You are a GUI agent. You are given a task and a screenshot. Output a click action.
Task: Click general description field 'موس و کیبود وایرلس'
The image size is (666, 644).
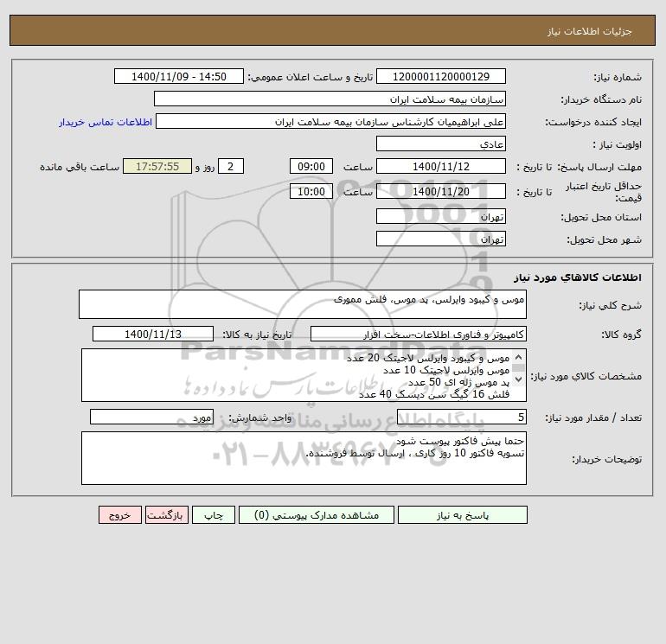tap(303, 304)
